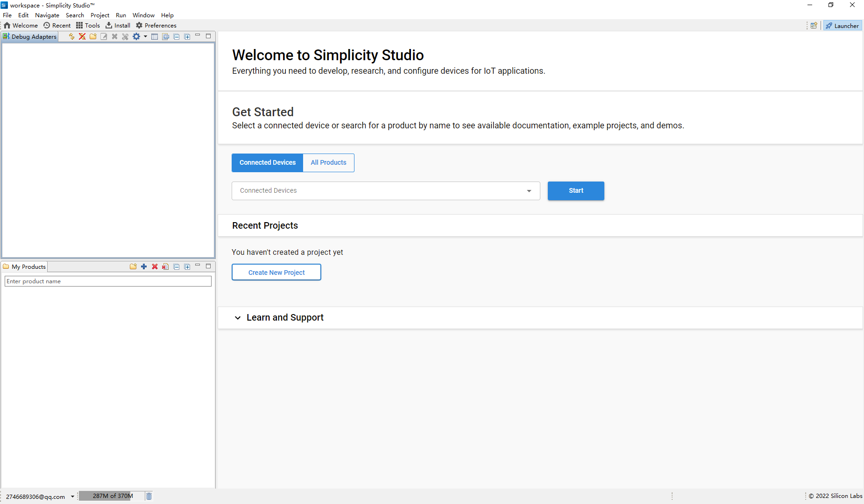The width and height of the screenshot is (864, 504).
Task: Click the Enter product name field
Action: [108, 281]
